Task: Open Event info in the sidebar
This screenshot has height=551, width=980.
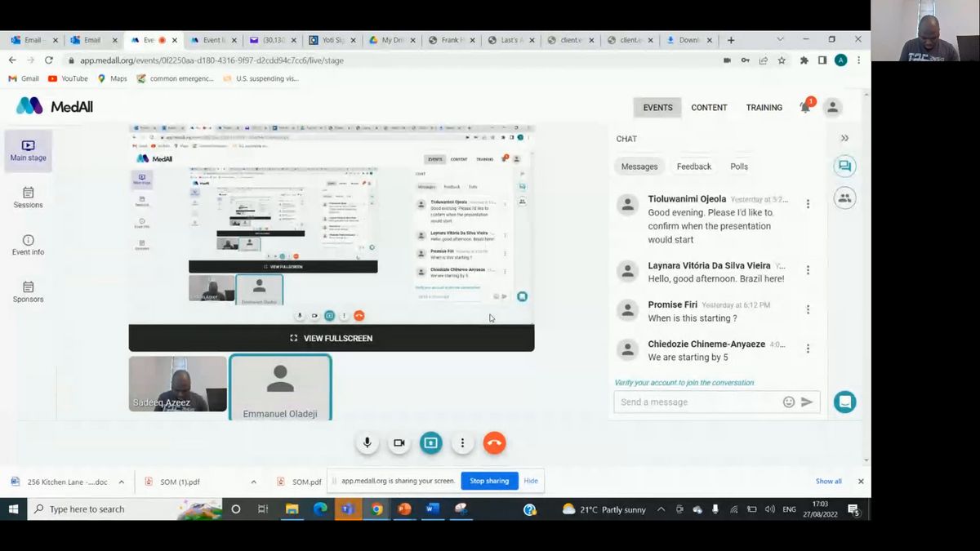Action: click(x=28, y=245)
